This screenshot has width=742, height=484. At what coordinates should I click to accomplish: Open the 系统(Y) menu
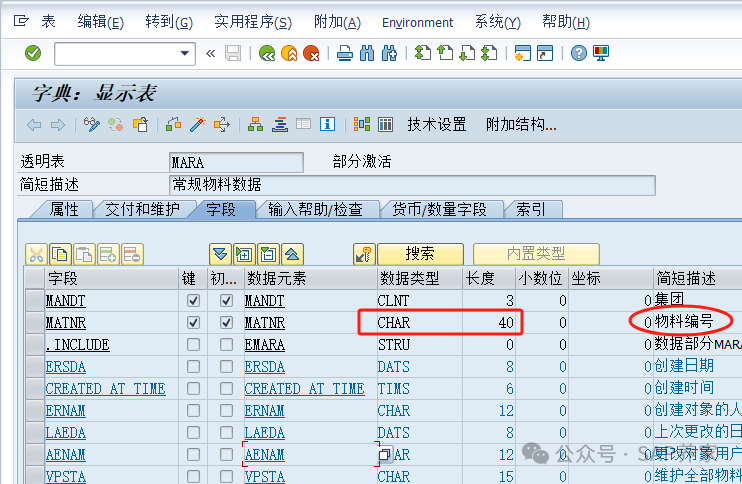[498, 22]
